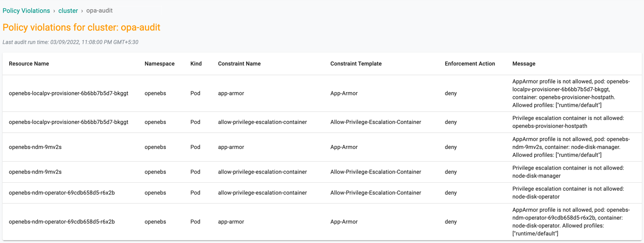
Task: Sort by the Namespace column header
Action: pos(159,64)
